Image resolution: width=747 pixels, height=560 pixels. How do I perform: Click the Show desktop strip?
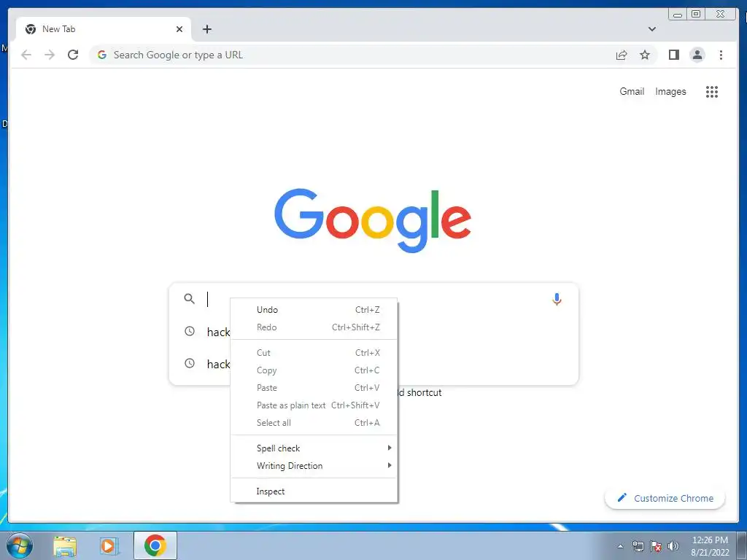[x=741, y=545]
